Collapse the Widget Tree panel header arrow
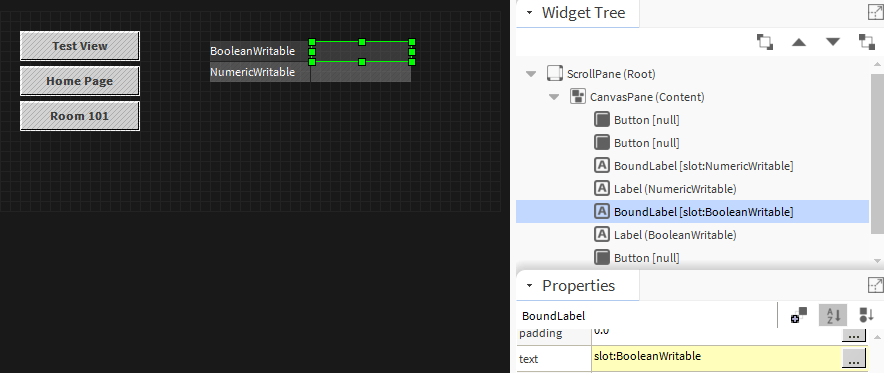This screenshot has height=373, width=884. coord(529,13)
